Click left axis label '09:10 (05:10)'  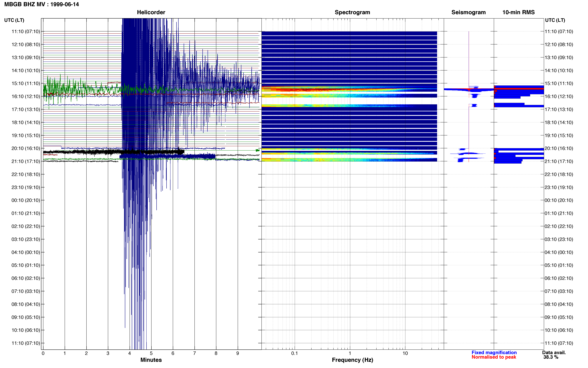click(x=26, y=317)
